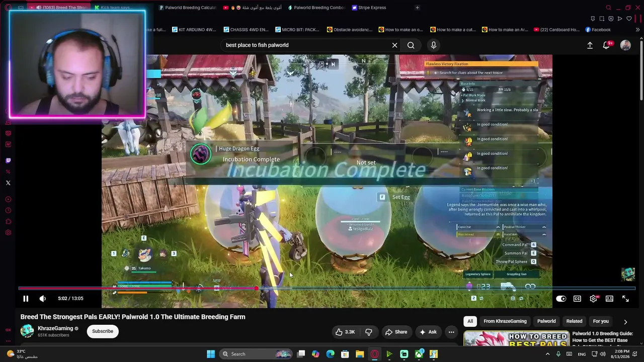This screenshot has width=644, height=362.
Task: Open Opera GX from taskbar
Action: coord(374,354)
